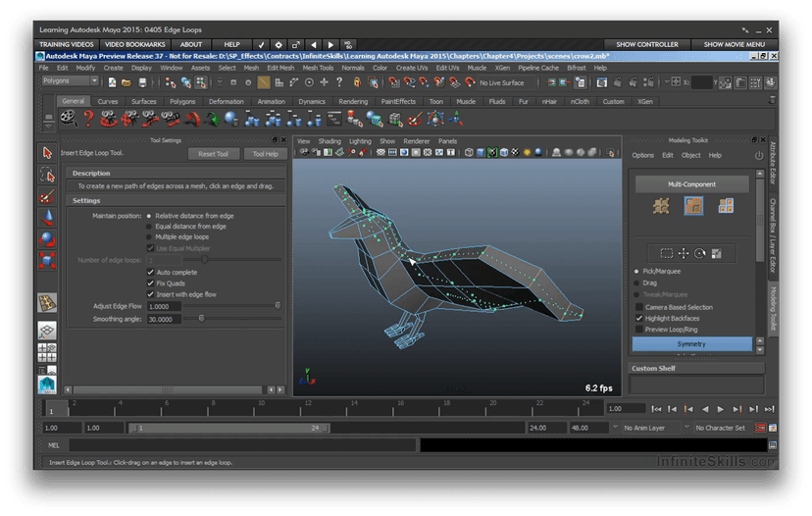Switch to four-view layout icon
Screen dimensions: 812x516
47,353
